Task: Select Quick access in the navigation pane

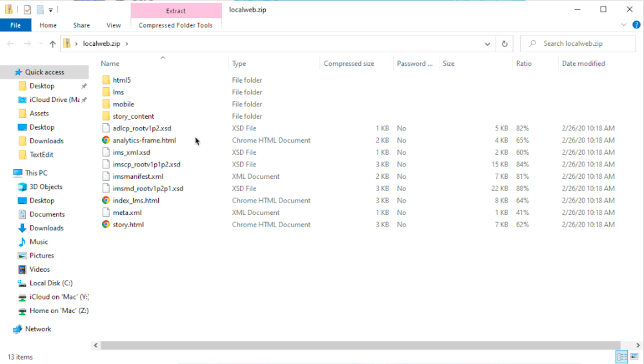Action: pyautogui.click(x=45, y=72)
